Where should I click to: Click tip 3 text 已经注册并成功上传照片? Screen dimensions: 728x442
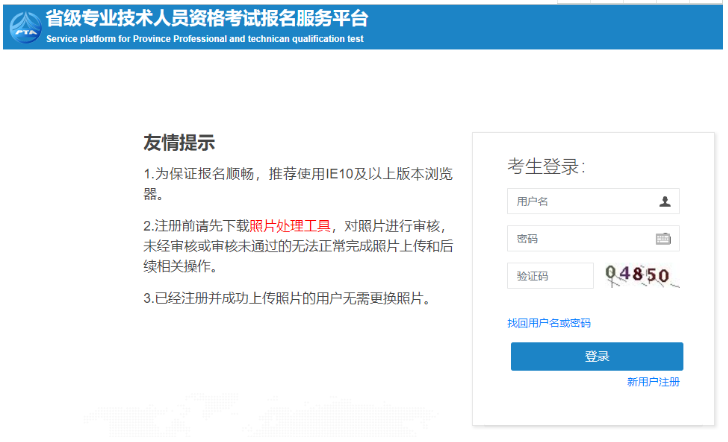coord(286,299)
